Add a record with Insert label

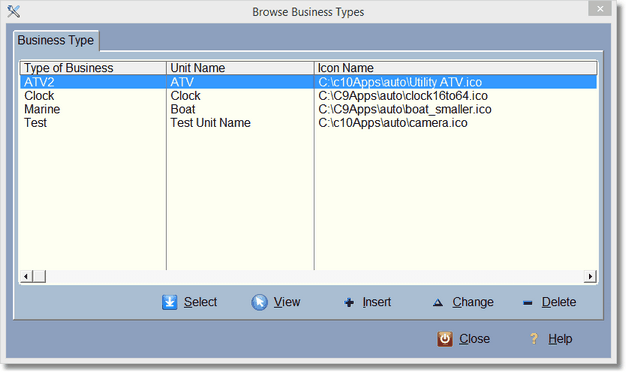[376, 302]
